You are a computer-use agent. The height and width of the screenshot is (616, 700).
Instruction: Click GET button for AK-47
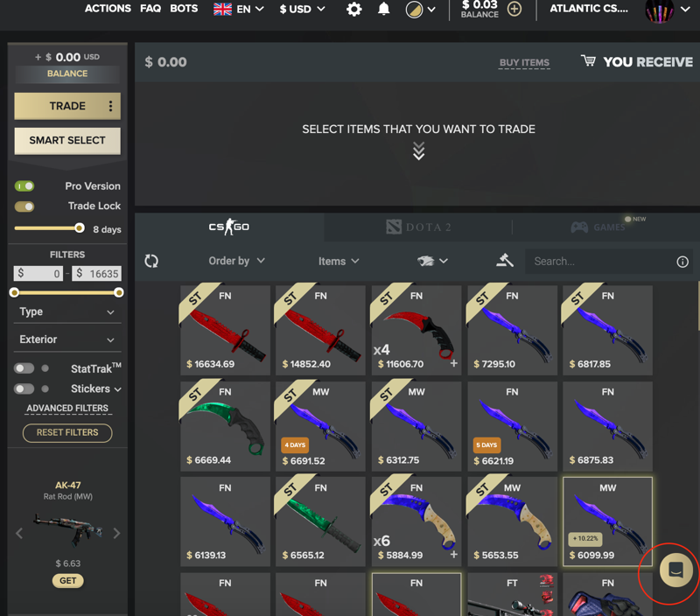68,581
